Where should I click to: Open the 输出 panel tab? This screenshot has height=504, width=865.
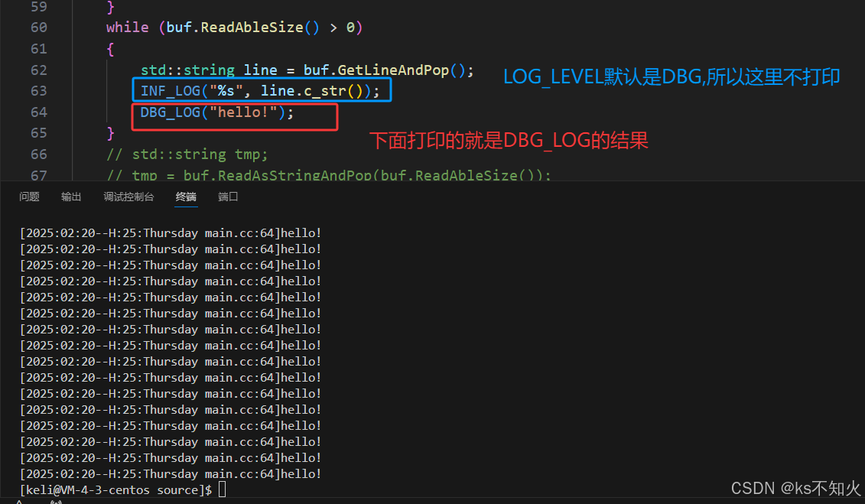point(71,197)
